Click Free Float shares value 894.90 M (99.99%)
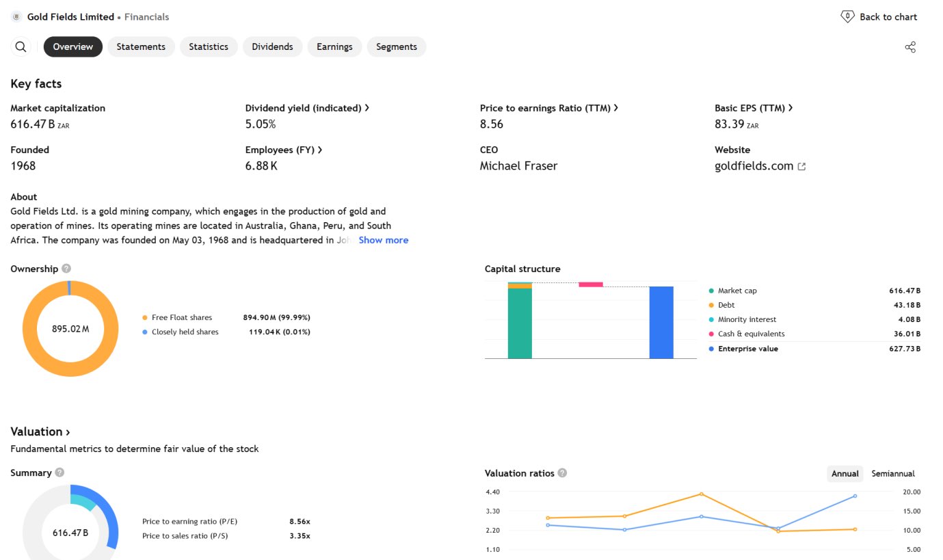The width and height of the screenshot is (943, 560). click(x=277, y=317)
